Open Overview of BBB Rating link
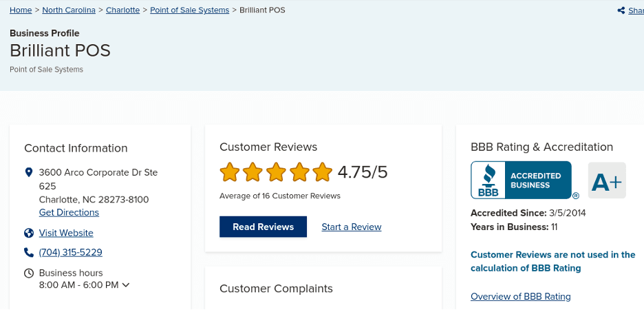 click(520, 296)
